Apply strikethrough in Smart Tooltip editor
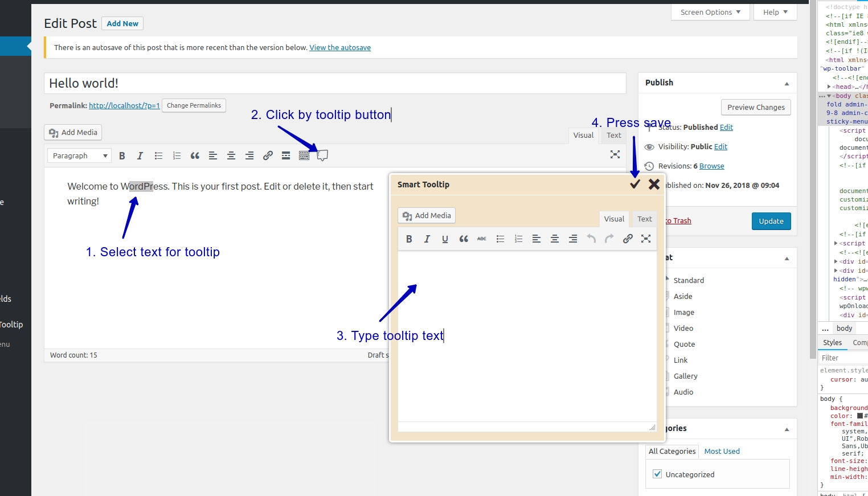This screenshot has width=868, height=496. click(482, 239)
